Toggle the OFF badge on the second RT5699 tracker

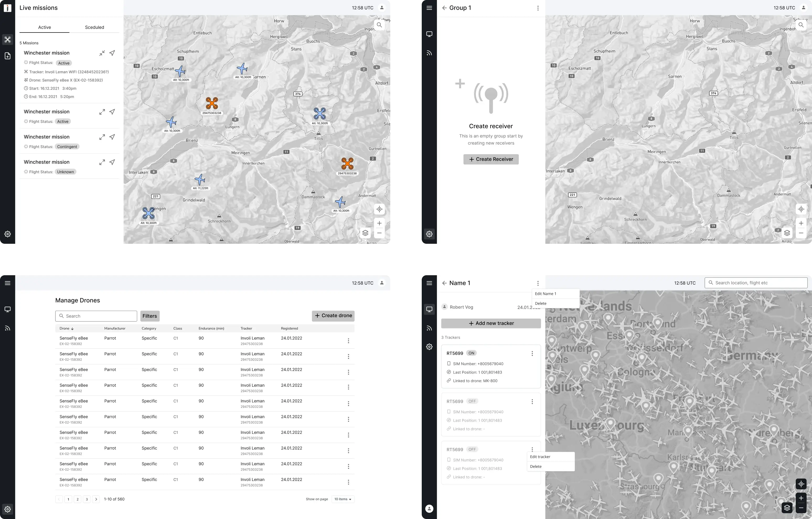[x=472, y=401]
